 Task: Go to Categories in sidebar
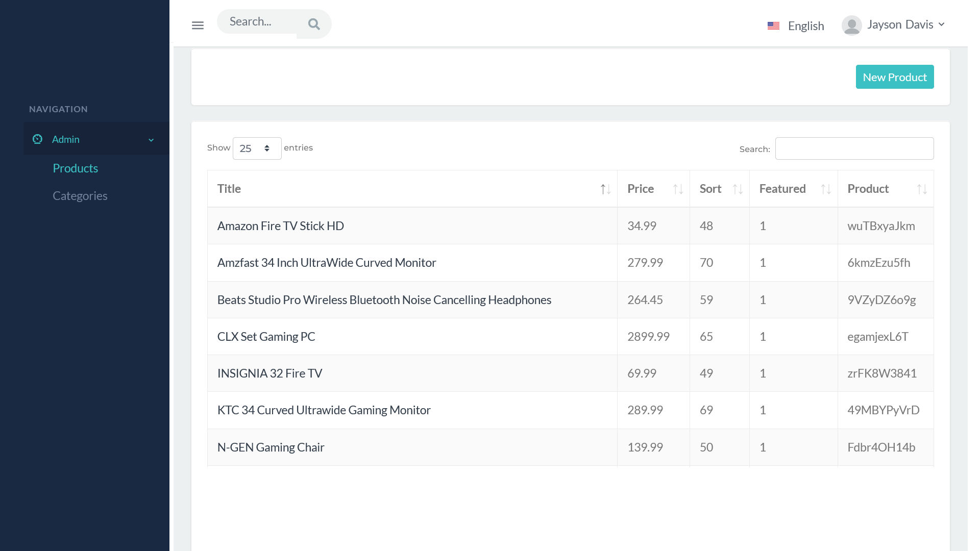(80, 196)
